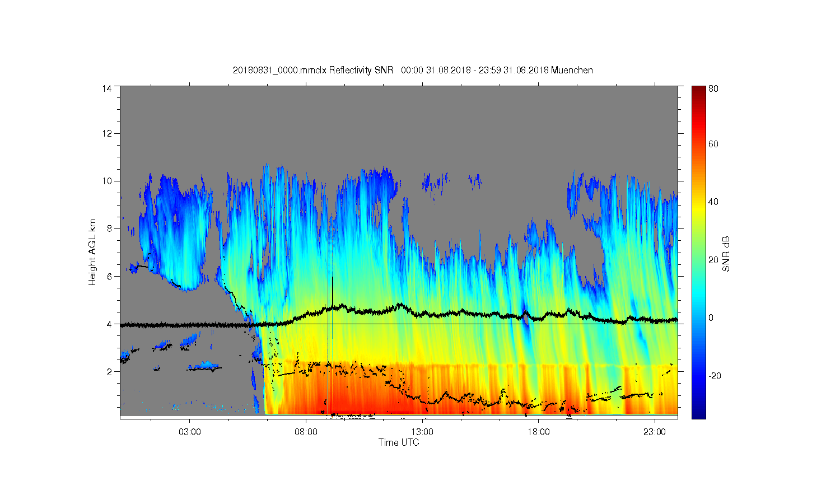Click the 23:00 time tick label
Screen dimensions: 840x504
655,432
